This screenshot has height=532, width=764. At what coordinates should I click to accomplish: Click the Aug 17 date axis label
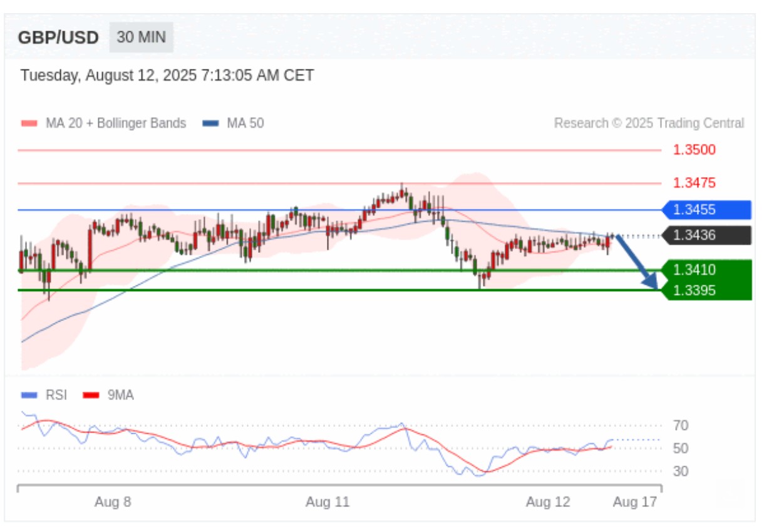[635, 502]
